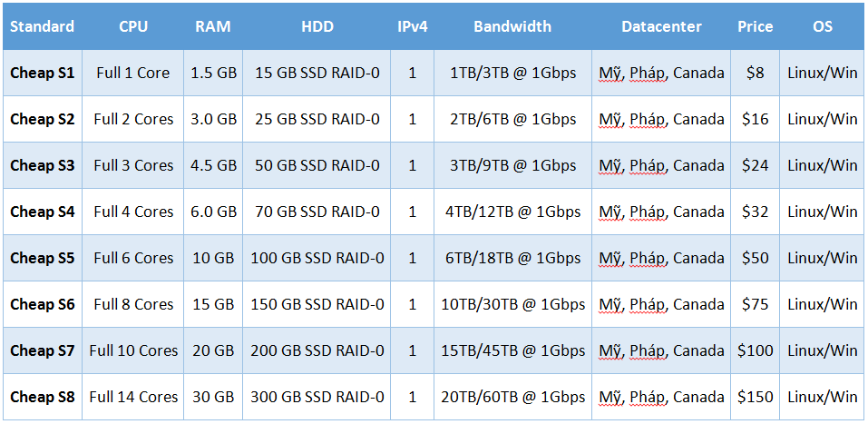
Task: Click the 15TB/45TB @ 1Gbps cell
Action: tap(512, 350)
